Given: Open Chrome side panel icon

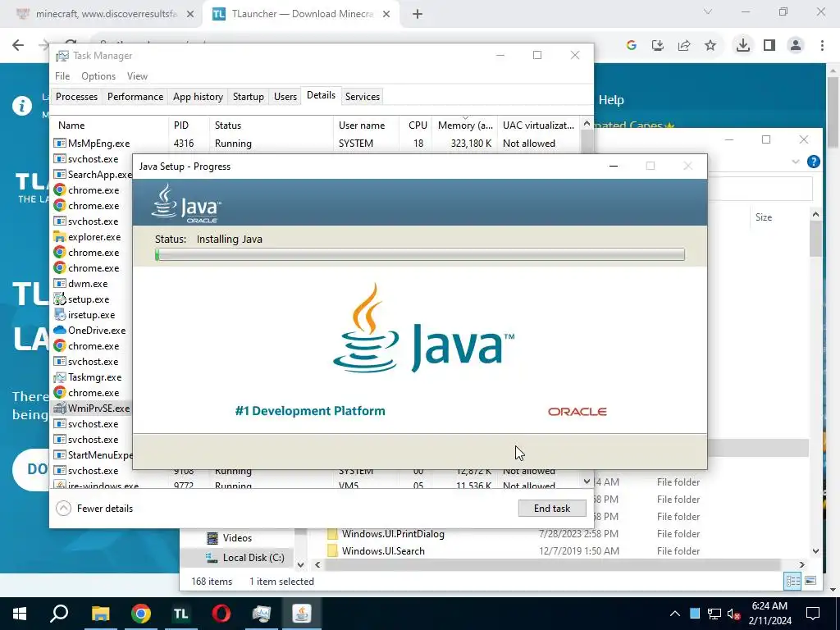Looking at the screenshot, I should point(769,46).
